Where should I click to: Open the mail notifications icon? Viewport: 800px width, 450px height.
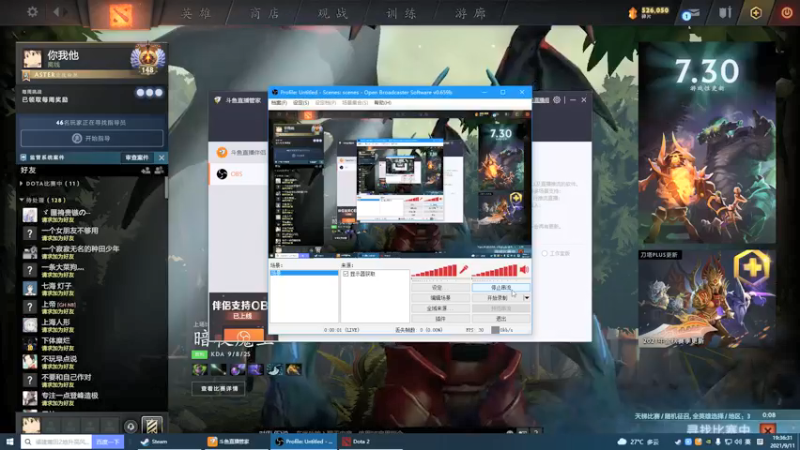pyautogui.click(x=690, y=14)
